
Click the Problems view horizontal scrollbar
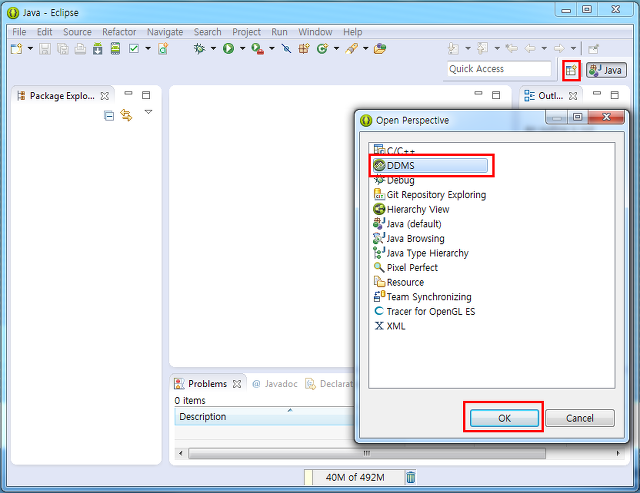click(367, 453)
